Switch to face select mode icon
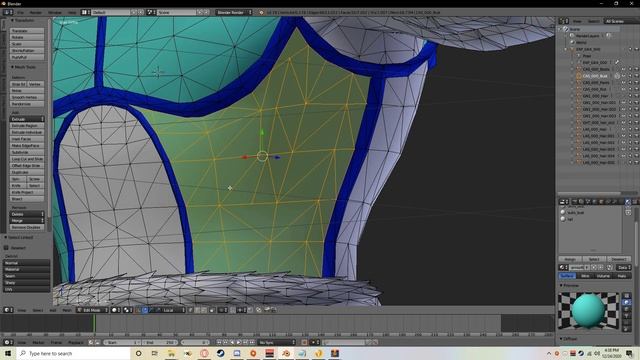This screenshot has width=640, height=360. [204, 310]
